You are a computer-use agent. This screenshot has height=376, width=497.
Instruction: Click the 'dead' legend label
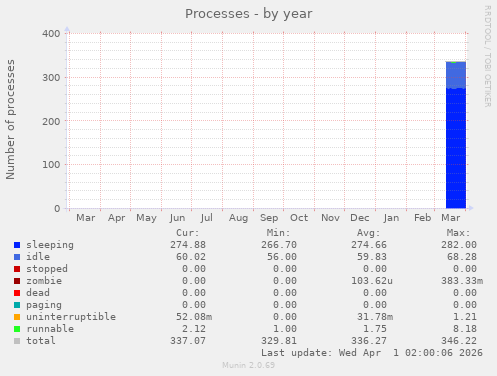point(38,293)
